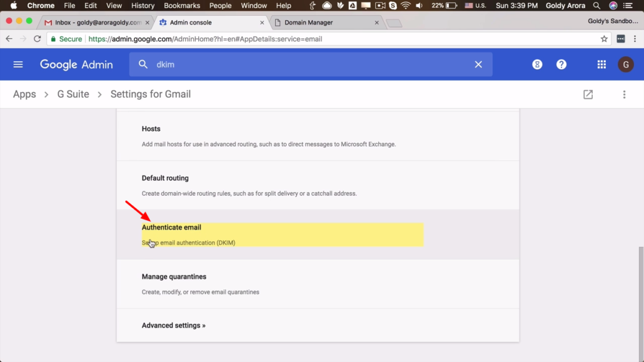This screenshot has width=644, height=362.
Task: Open the People menu
Action: 221,6
